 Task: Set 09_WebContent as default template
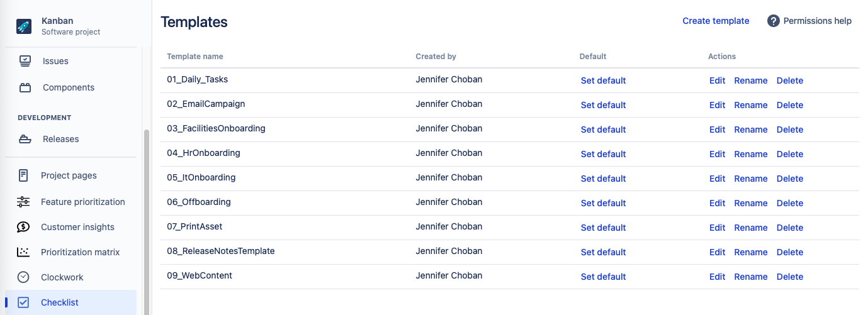[603, 277]
